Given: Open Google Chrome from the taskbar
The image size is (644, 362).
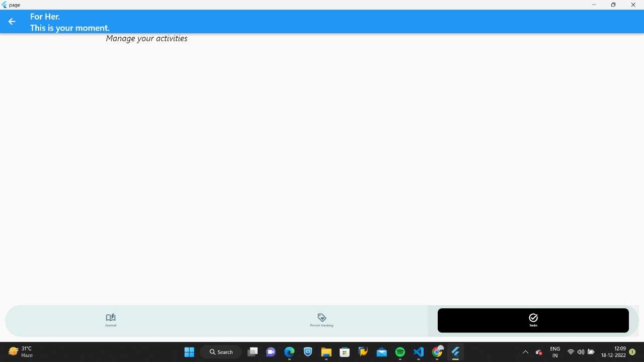Looking at the screenshot, I should tap(437, 352).
